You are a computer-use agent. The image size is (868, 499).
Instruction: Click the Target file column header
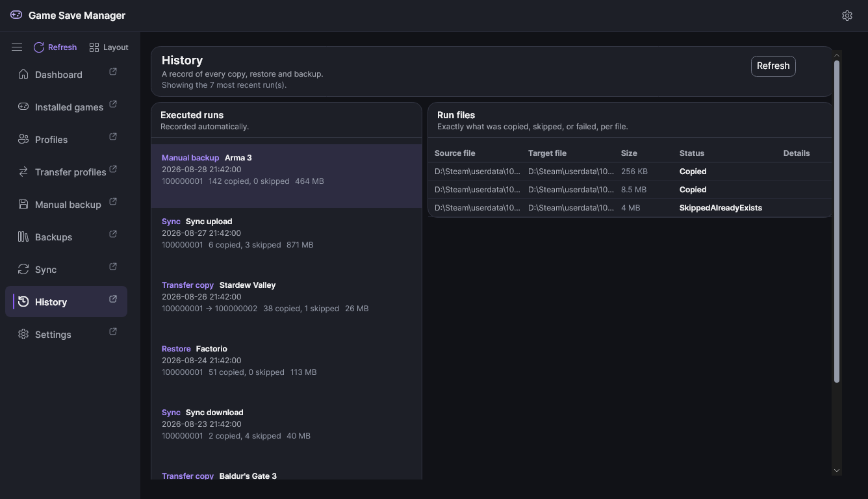coord(547,153)
